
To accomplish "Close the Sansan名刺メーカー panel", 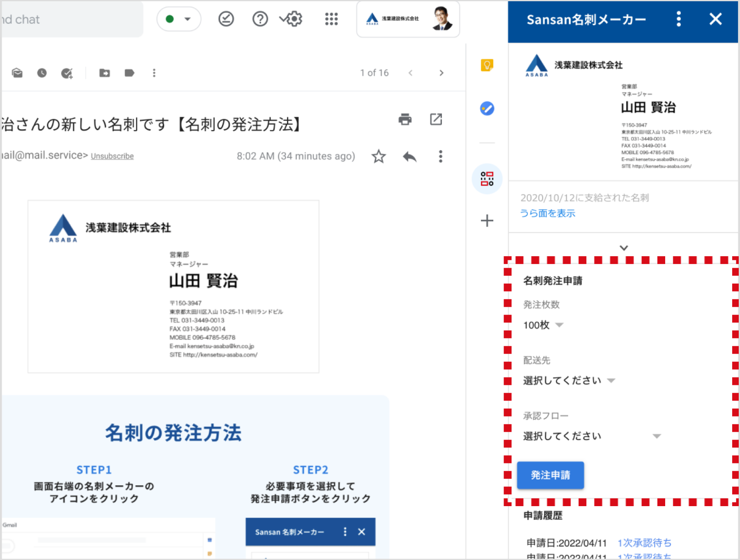I will click(716, 19).
